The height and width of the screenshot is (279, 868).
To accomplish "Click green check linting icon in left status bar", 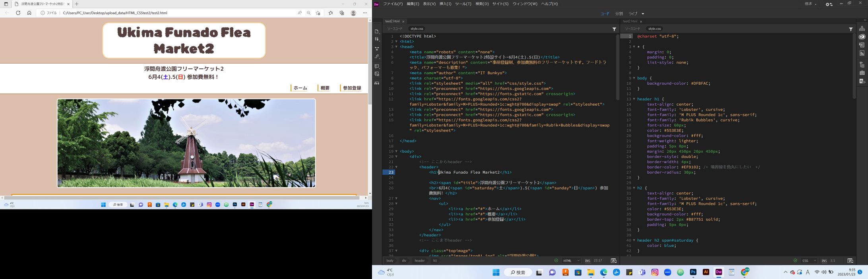I will click(556, 261).
